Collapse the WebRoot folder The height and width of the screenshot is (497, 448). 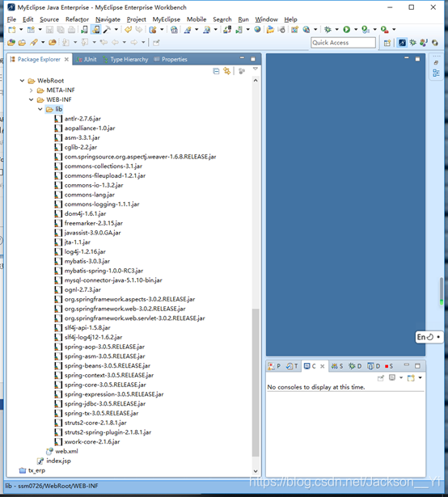[22, 81]
